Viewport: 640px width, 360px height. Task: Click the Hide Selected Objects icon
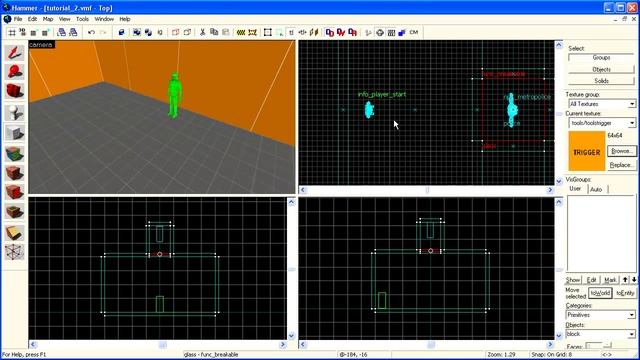point(176,32)
